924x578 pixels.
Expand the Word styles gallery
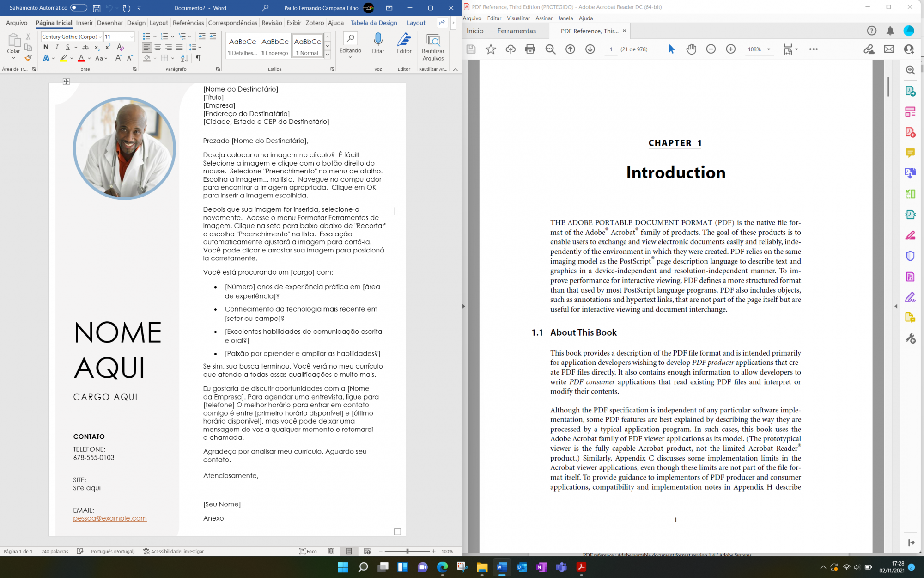[328, 55]
